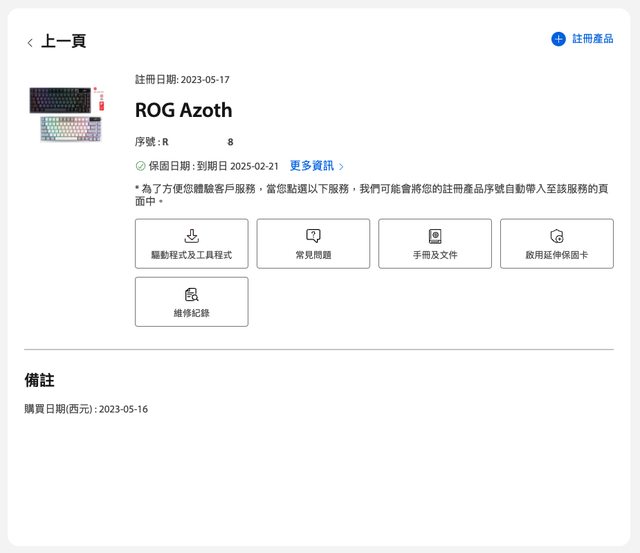Click the green warranty checkmark icon
Screen dimensions: 640x553
pos(141,166)
